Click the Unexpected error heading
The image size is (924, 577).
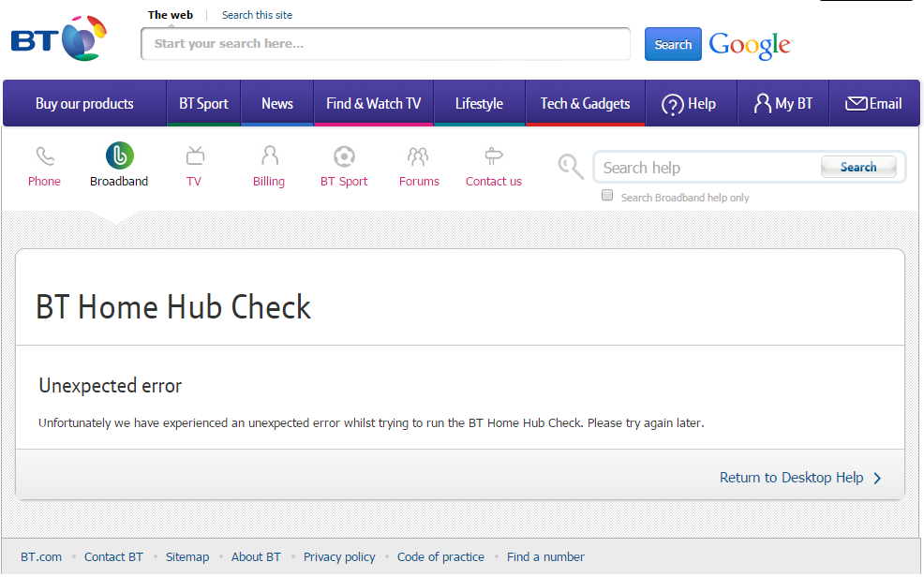click(111, 386)
